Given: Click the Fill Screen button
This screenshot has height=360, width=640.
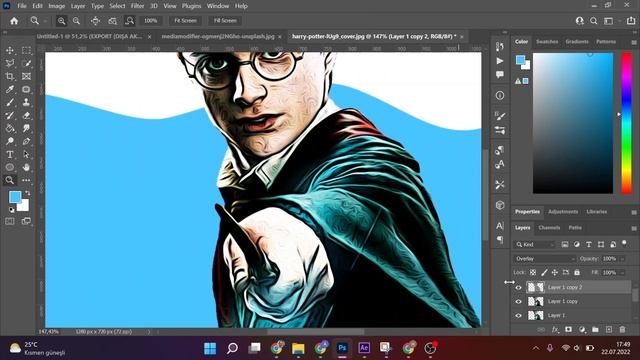Looking at the screenshot, I should (225, 21).
